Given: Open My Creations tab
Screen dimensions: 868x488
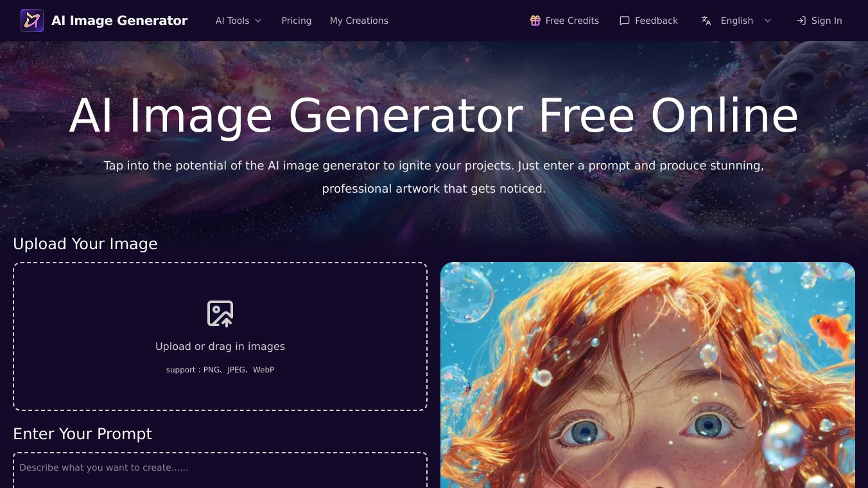Looking at the screenshot, I should point(359,21).
